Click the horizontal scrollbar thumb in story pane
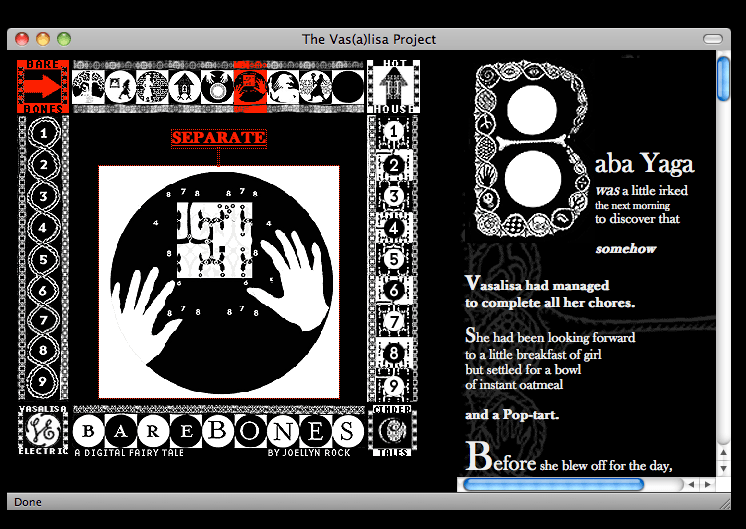746x529 pixels. coord(553,484)
